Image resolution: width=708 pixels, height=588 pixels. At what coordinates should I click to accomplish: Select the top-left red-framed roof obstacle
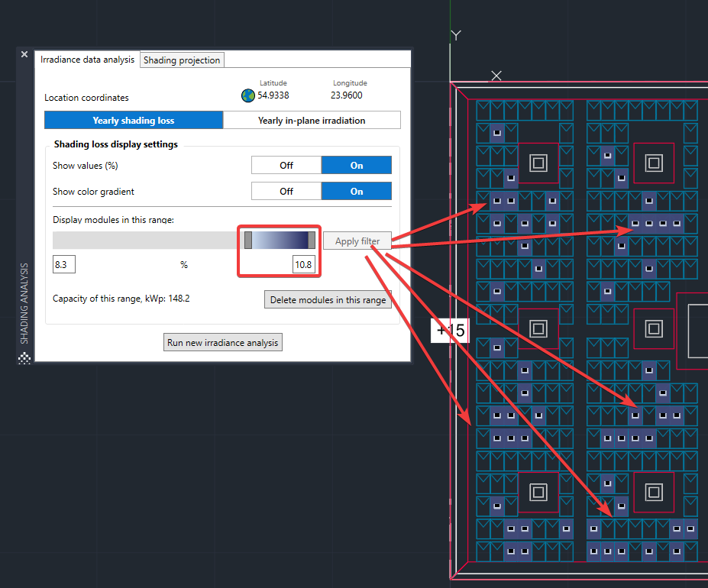click(x=538, y=163)
